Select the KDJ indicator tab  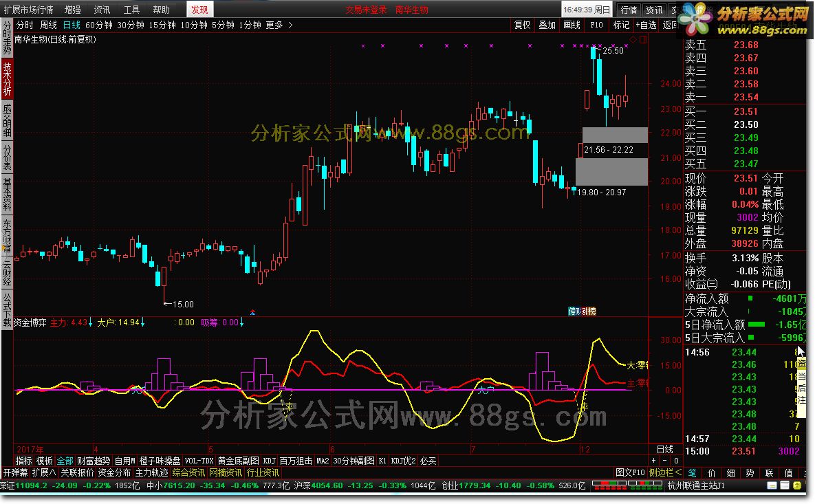(x=269, y=461)
